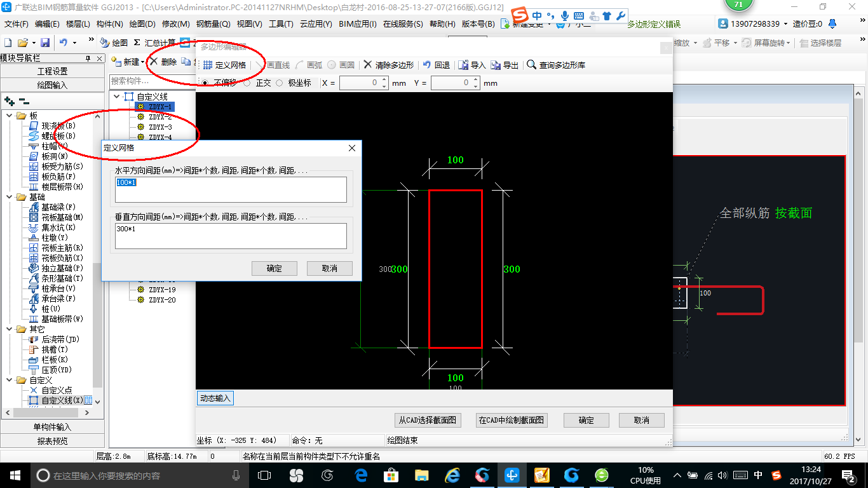
Task: Click 回退 undo tool in polygon editor
Action: pyautogui.click(x=437, y=65)
